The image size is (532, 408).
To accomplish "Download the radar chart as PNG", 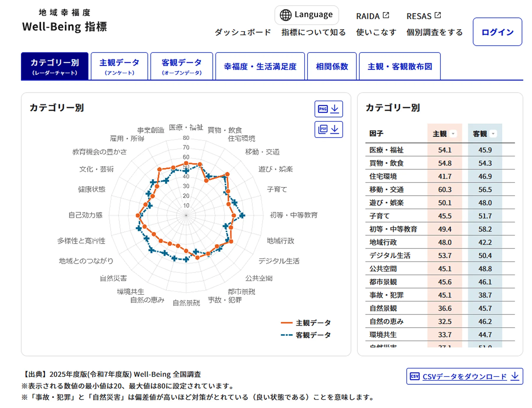I will tap(328, 109).
